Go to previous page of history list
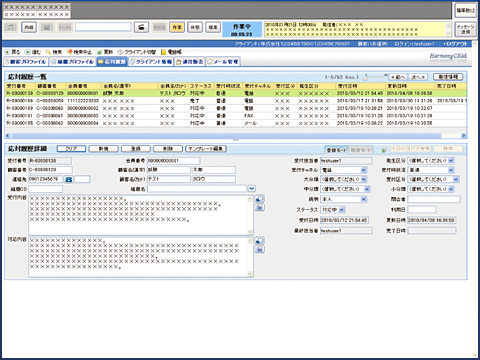This screenshot has width=480, height=360. 398,77
